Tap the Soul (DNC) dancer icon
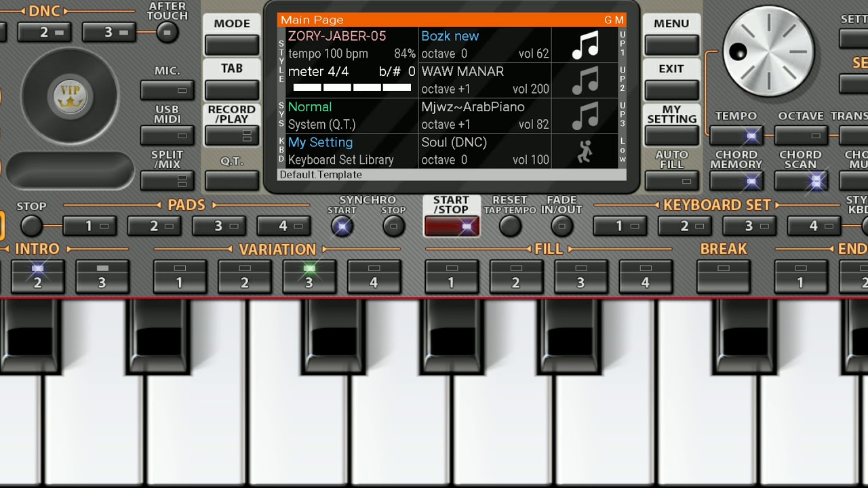This screenshot has height=488, width=868. click(x=585, y=151)
